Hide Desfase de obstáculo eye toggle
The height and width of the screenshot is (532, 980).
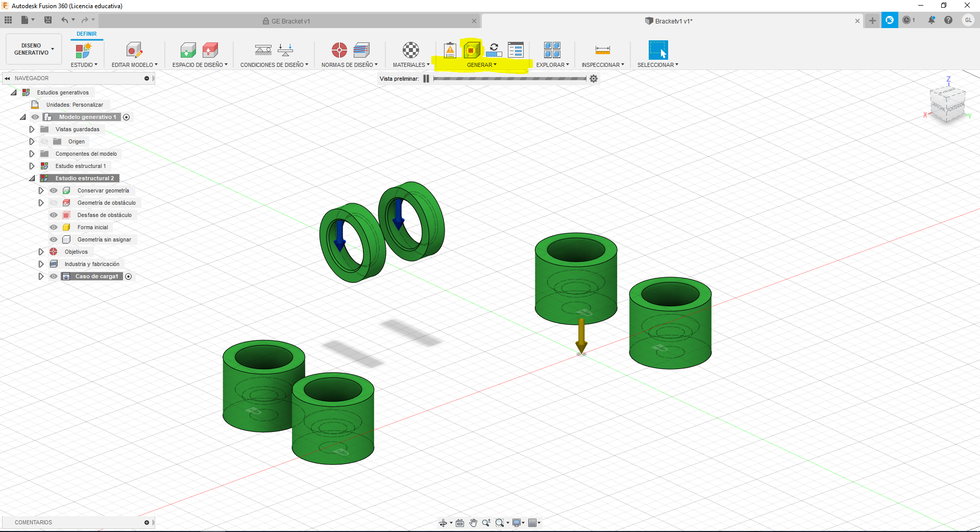(54, 215)
